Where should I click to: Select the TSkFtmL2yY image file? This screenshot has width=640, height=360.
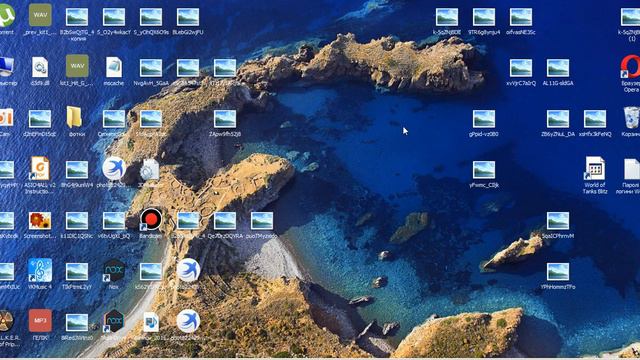(77, 272)
